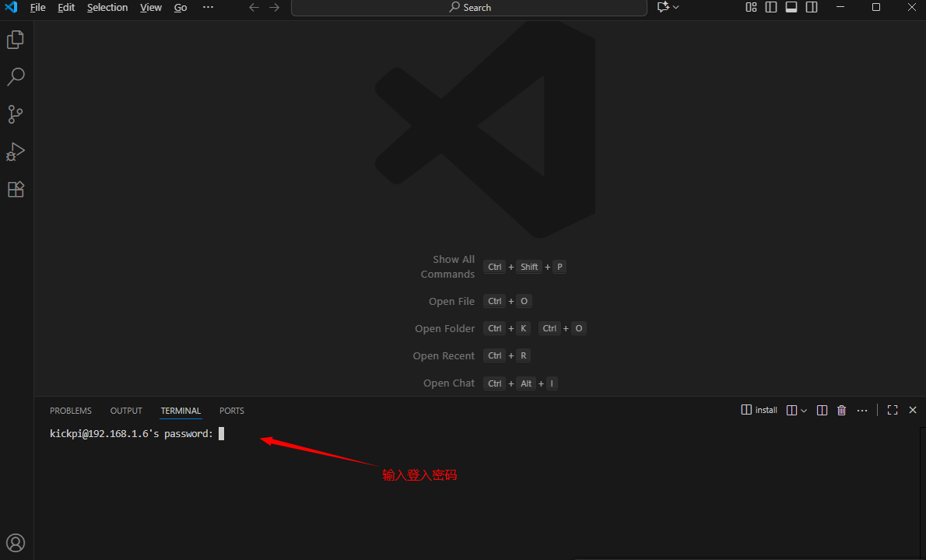Go back with the left arrow
926x560 pixels.
[254, 7]
